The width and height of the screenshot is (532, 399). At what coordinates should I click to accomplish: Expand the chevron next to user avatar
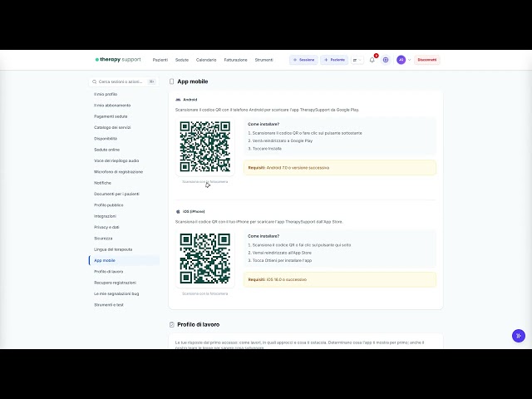pyautogui.click(x=409, y=60)
